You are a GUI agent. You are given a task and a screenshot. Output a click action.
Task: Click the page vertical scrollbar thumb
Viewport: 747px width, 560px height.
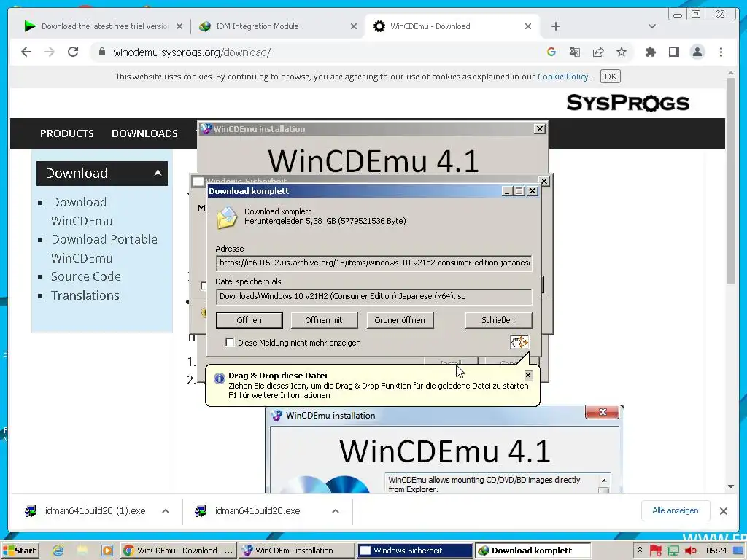(x=731, y=181)
